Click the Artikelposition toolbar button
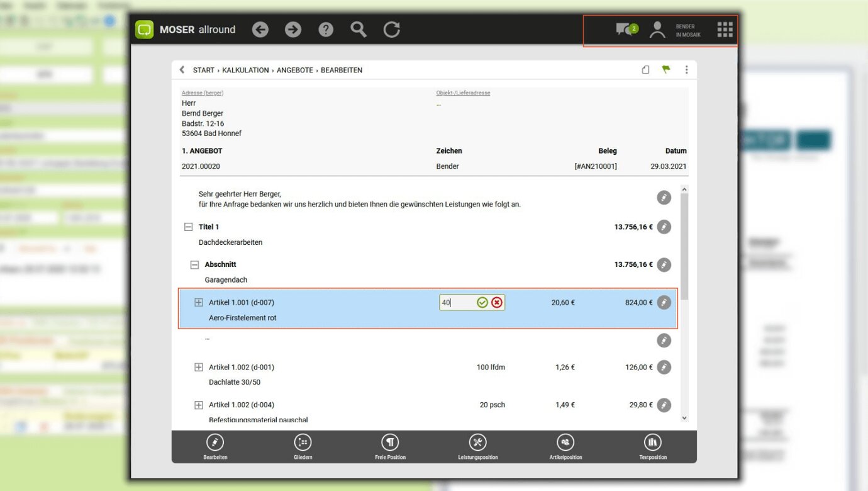Image resolution: width=868 pixels, height=491 pixels. [x=565, y=447]
